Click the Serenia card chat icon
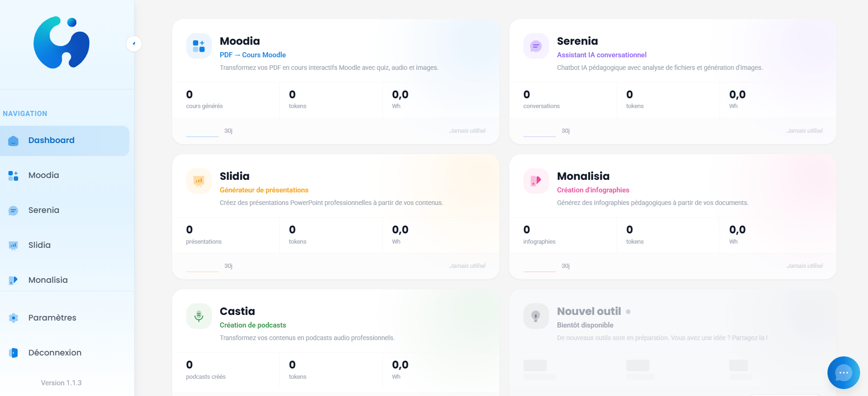868x396 pixels. point(536,46)
